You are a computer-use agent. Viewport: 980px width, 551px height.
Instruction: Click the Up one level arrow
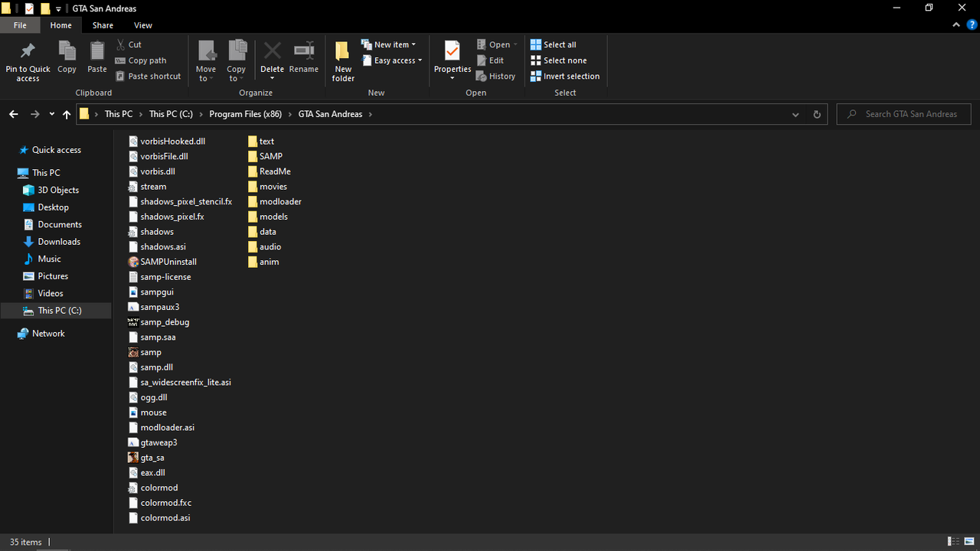coord(67,114)
